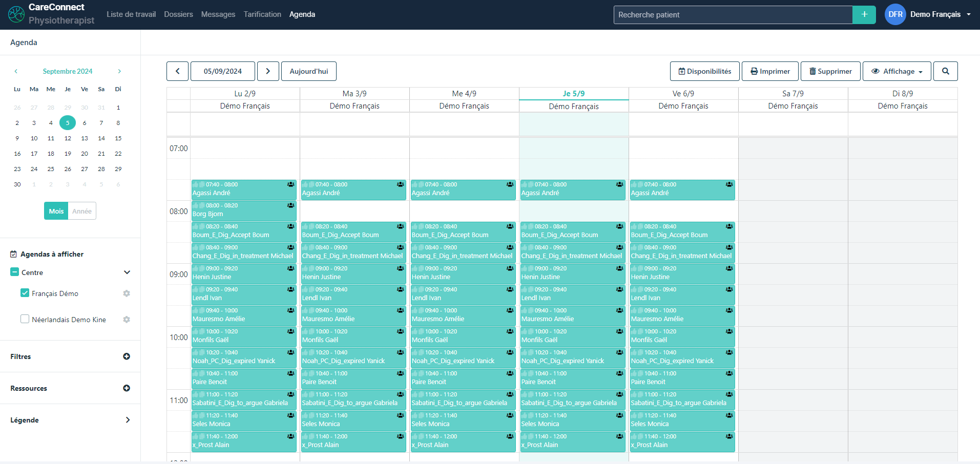Viewport: 980px width, 464px height.
Task: Show next month in mini calendar
Action: [x=119, y=71]
